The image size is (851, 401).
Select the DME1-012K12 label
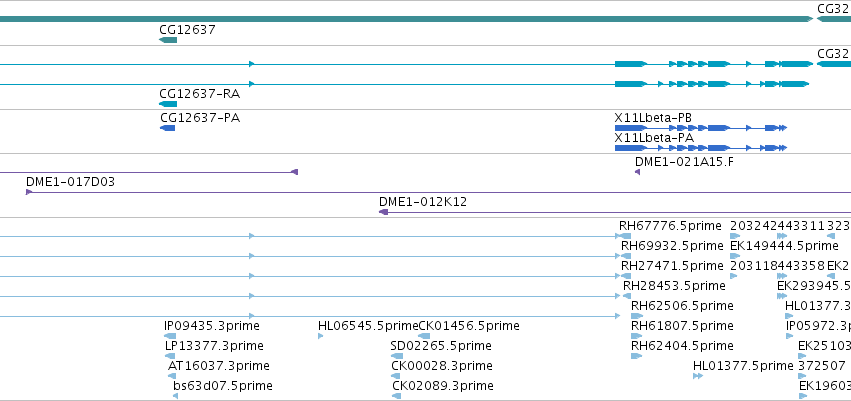(x=423, y=202)
